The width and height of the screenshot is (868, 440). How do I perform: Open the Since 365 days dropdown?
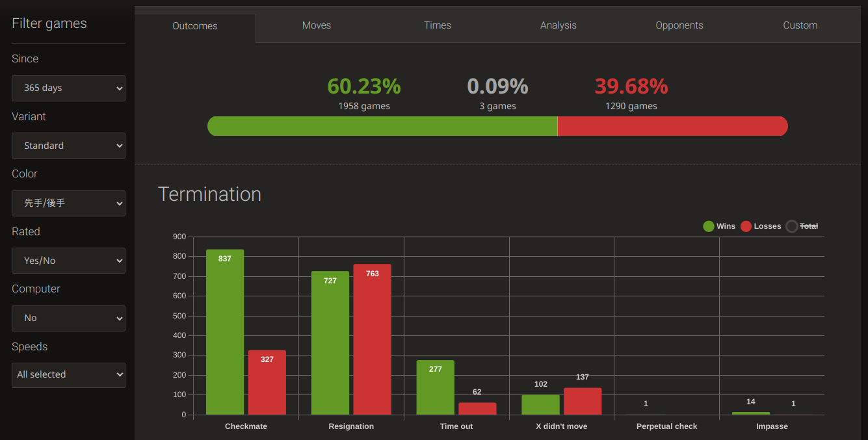coord(68,88)
